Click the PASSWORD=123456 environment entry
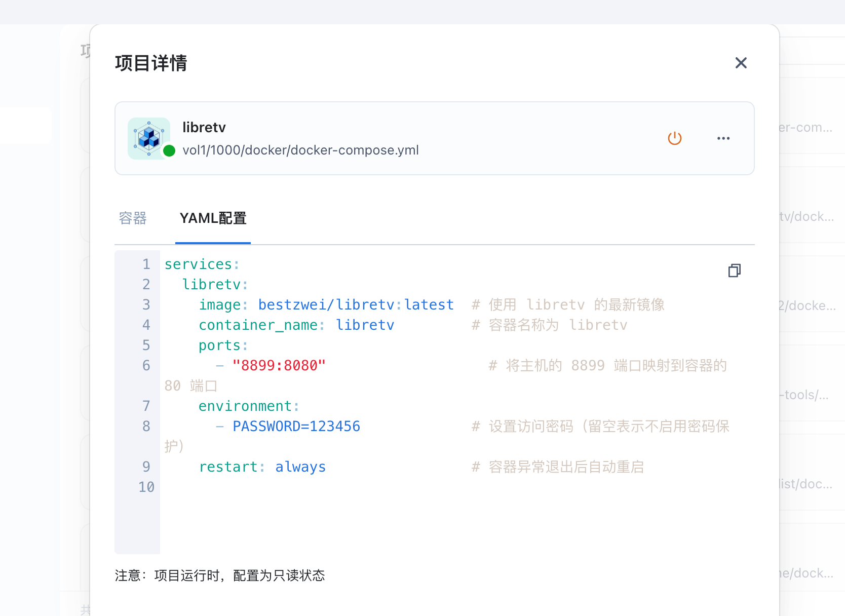The image size is (845, 616). tap(296, 427)
